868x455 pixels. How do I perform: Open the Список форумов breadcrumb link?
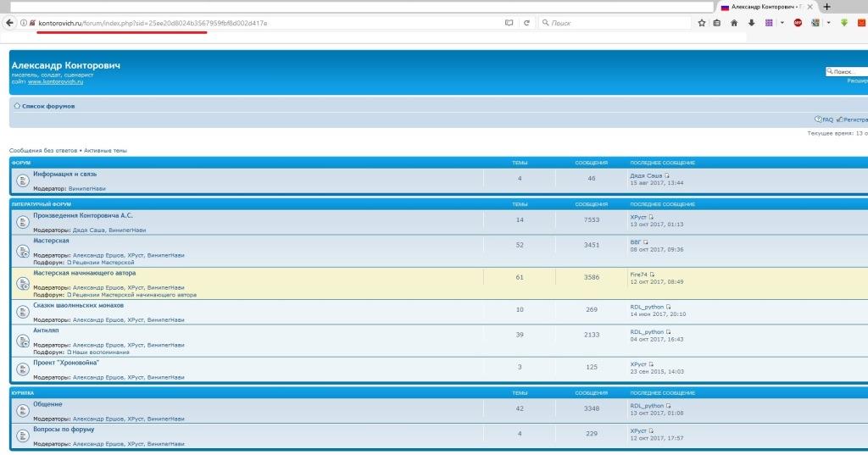48,106
